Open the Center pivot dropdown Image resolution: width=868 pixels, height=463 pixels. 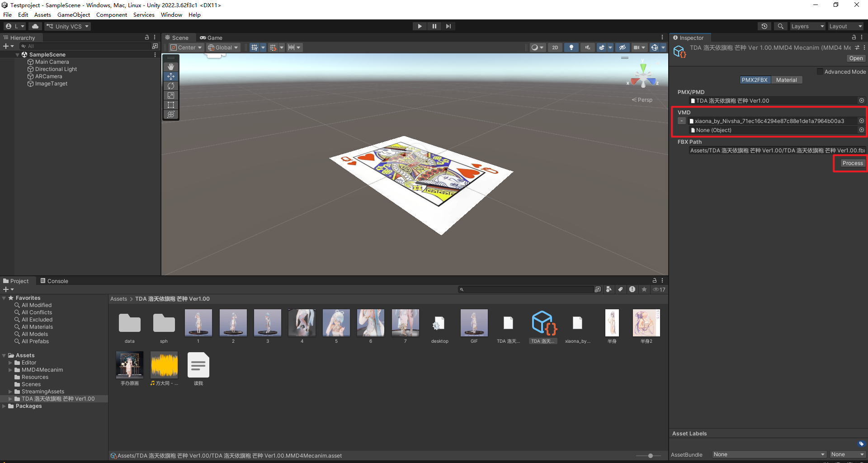point(186,47)
